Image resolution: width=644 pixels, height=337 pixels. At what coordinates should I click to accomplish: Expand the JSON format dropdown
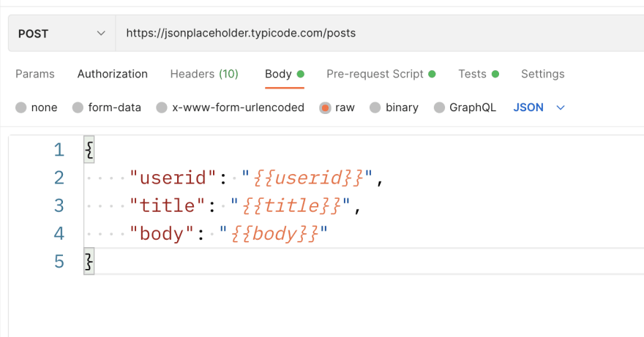539,107
